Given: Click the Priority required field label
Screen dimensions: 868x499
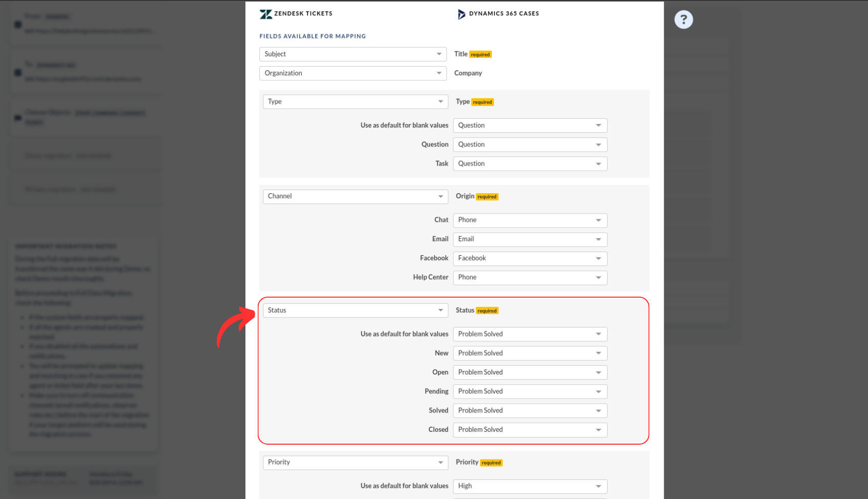Looking at the screenshot, I should 479,462.
